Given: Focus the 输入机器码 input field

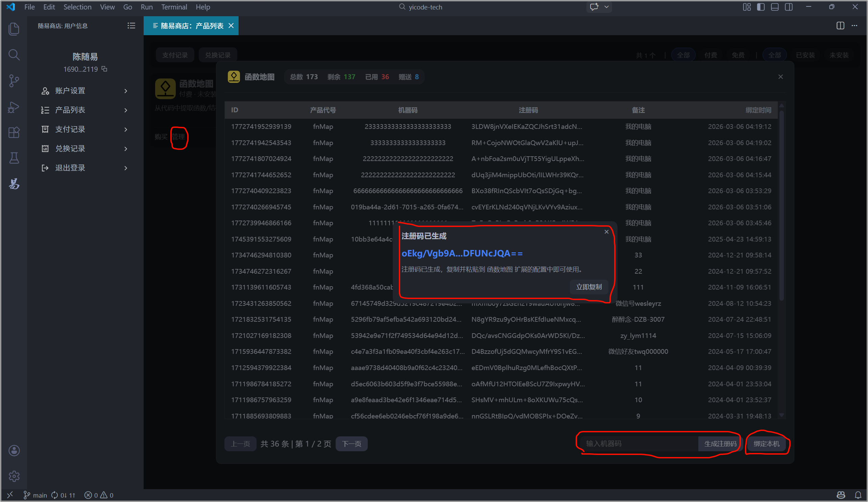Looking at the screenshot, I should [x=639, y=444].
